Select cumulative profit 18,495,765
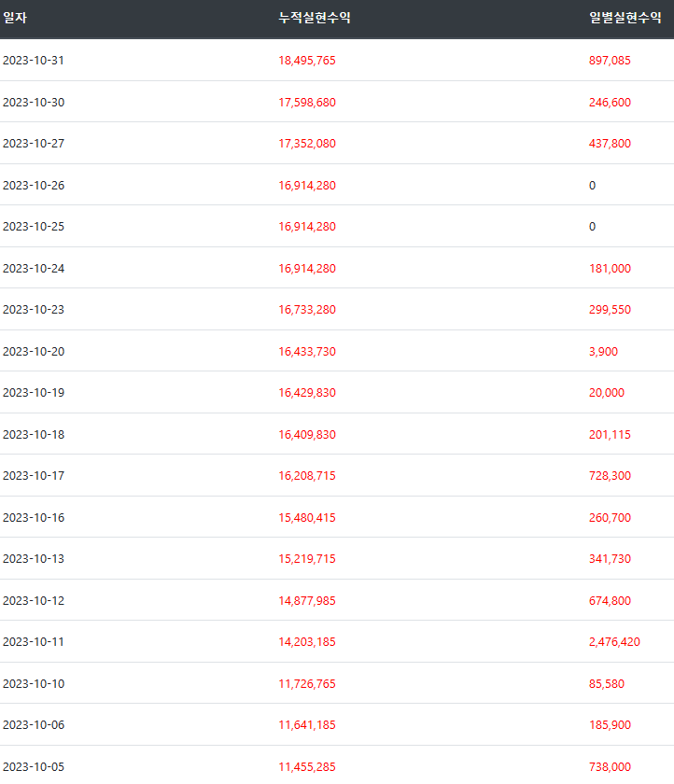674x784 pixels. (x=307, y=61)
